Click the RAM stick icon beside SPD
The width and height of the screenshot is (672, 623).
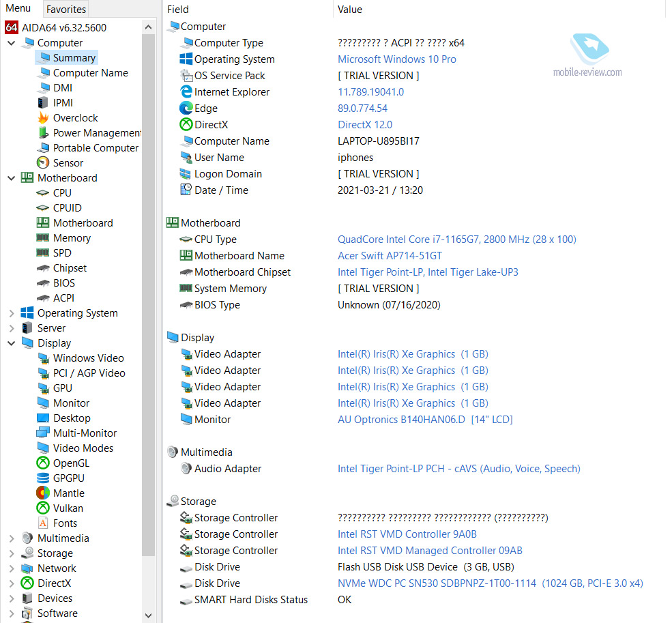point(43,253)
